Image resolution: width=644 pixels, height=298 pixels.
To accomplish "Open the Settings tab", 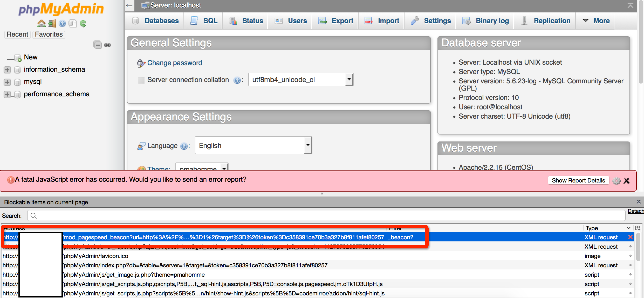I will click(430, 21).
